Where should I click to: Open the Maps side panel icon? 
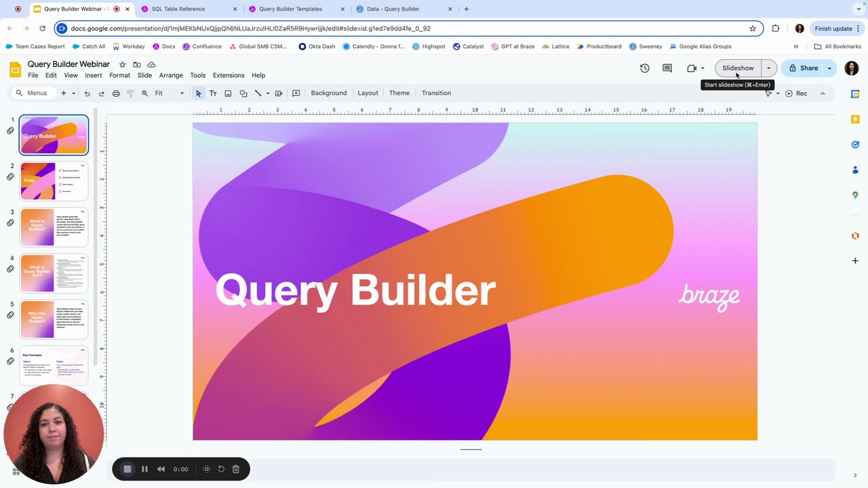855,195
